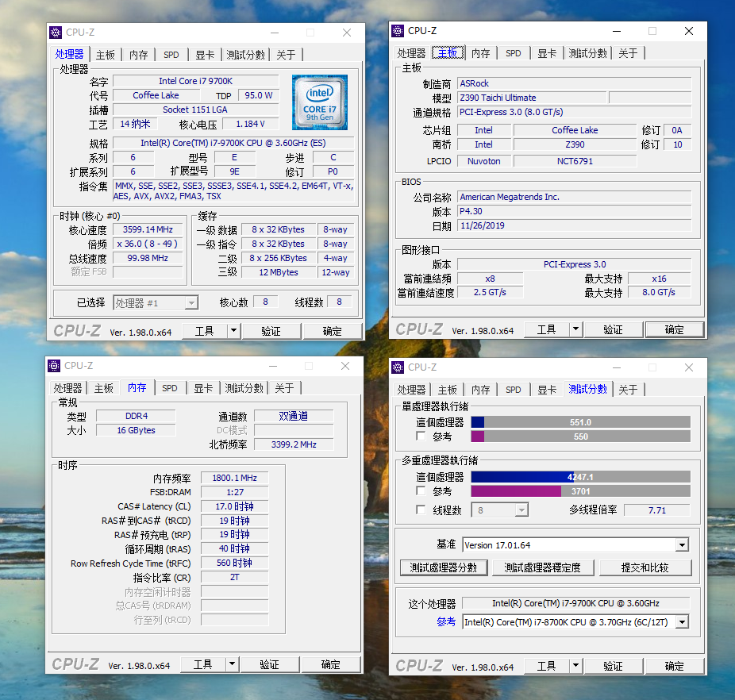Click the BIOS date 11/26/2019 value
Screen dimensions: 735x700
(x=574, y=225)
